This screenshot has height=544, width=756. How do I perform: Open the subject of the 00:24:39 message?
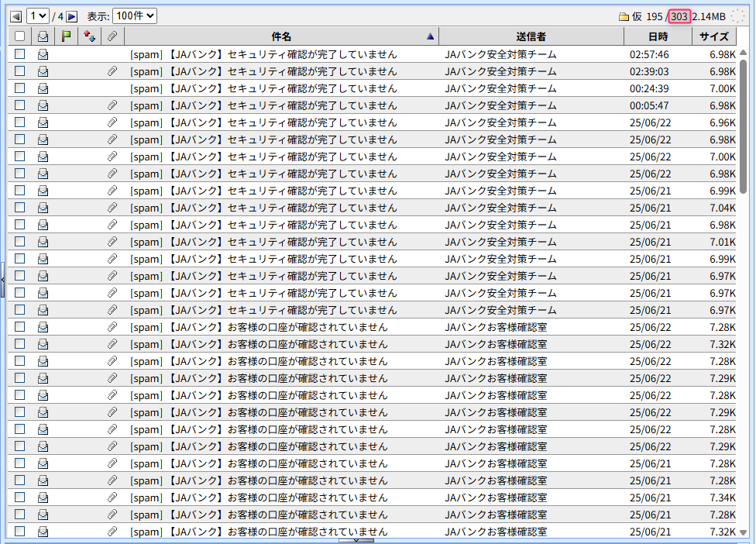point(263,89)
